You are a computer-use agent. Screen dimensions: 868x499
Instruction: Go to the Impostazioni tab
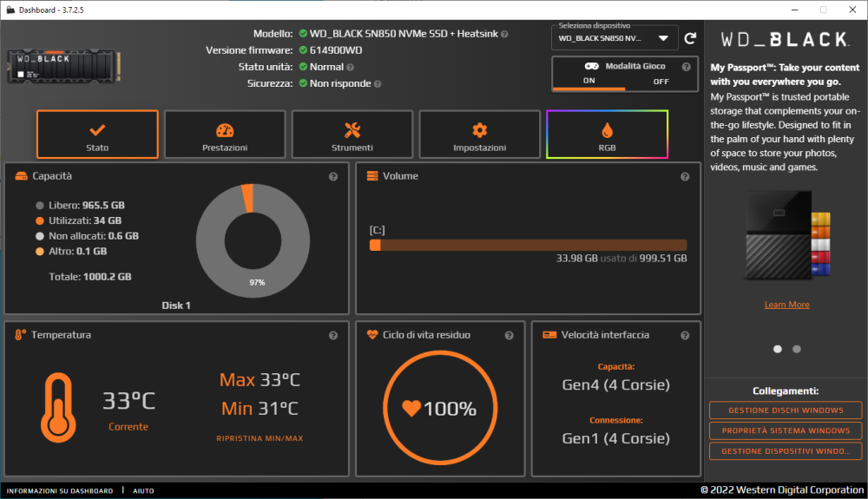479,135
